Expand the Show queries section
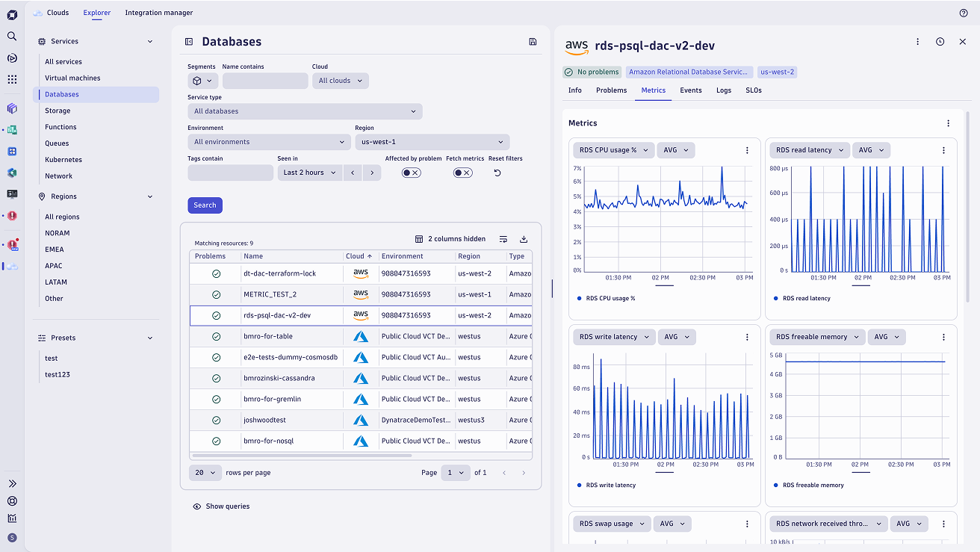 tap(221, 506)
